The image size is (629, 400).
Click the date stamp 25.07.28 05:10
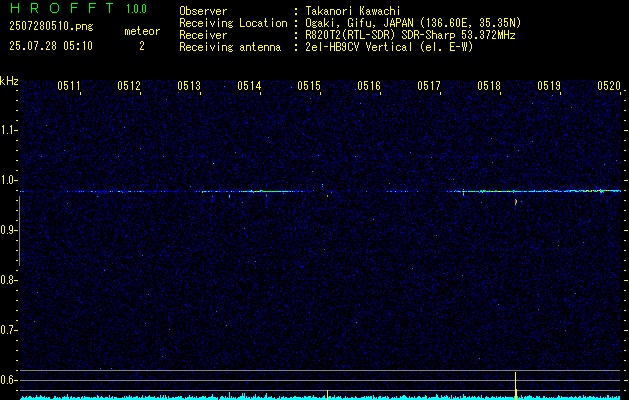(51, 46)
